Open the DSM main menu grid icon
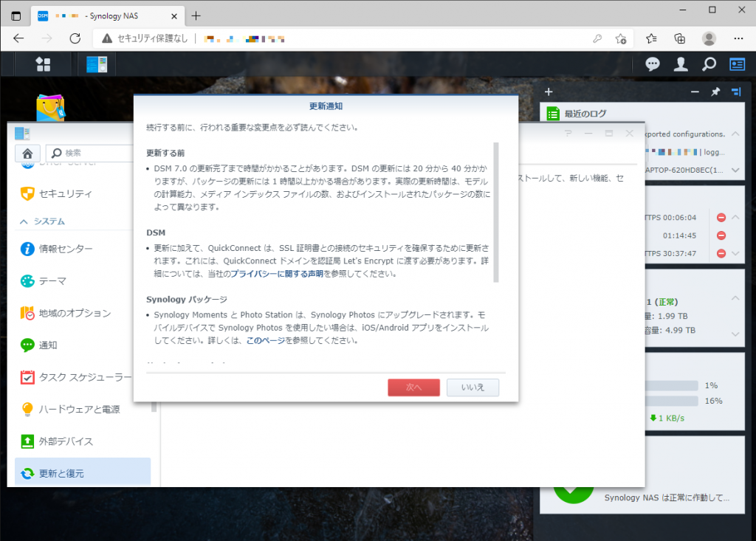The image size is (756, 541). 43,64
